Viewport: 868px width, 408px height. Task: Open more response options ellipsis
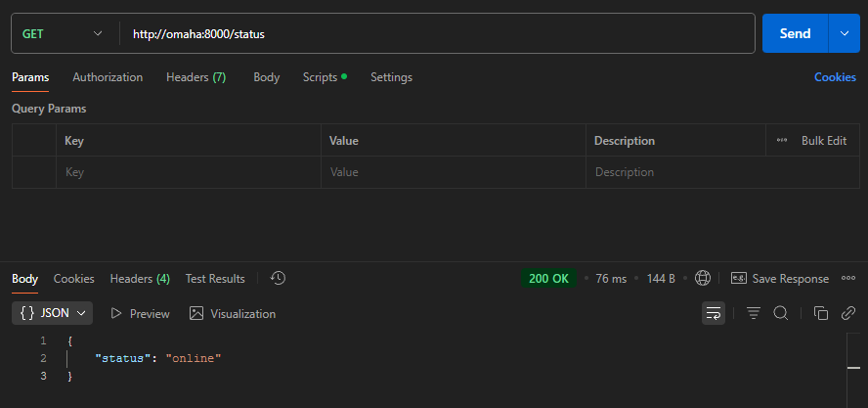click(848, 279)
